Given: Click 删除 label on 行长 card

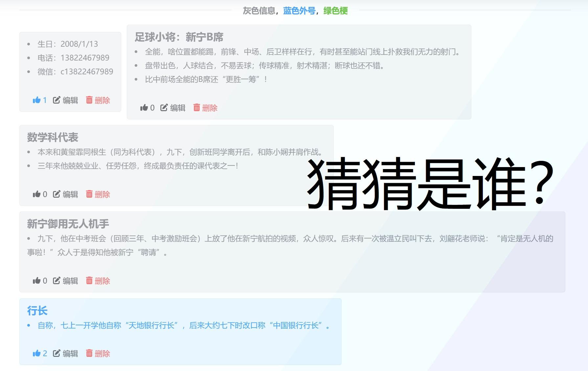Looking at the screenshot, I should (x=102, y=354).
